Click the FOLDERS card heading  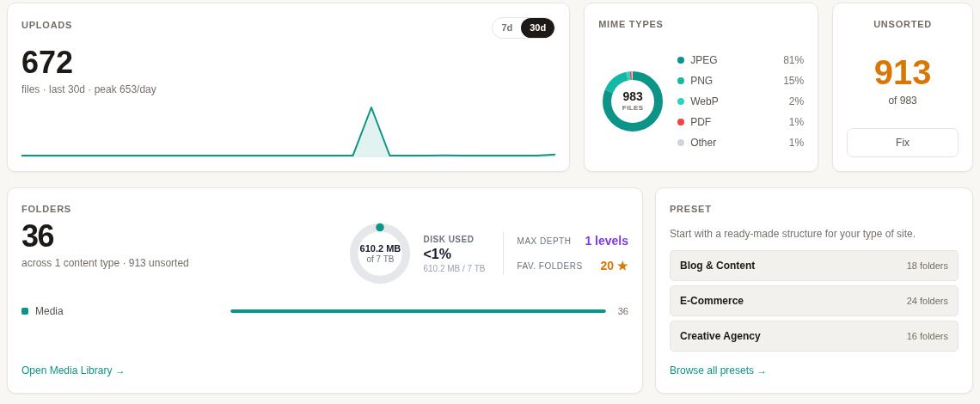(x=46, y=209)
